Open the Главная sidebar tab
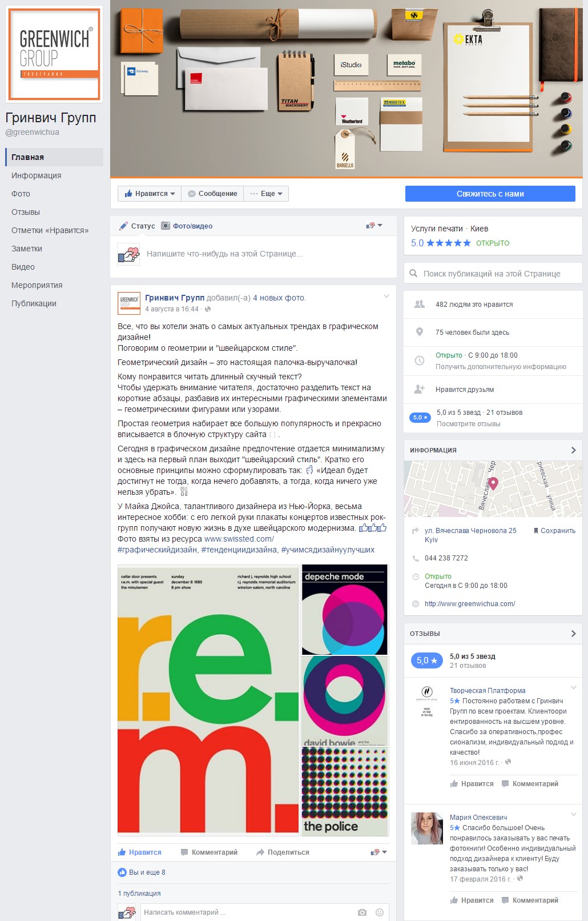 tap(54, 157)
